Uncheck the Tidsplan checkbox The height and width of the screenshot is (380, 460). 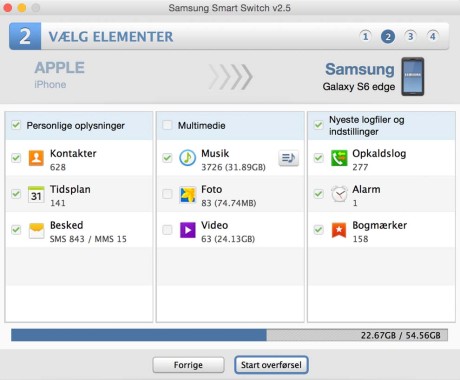(16, 194)
